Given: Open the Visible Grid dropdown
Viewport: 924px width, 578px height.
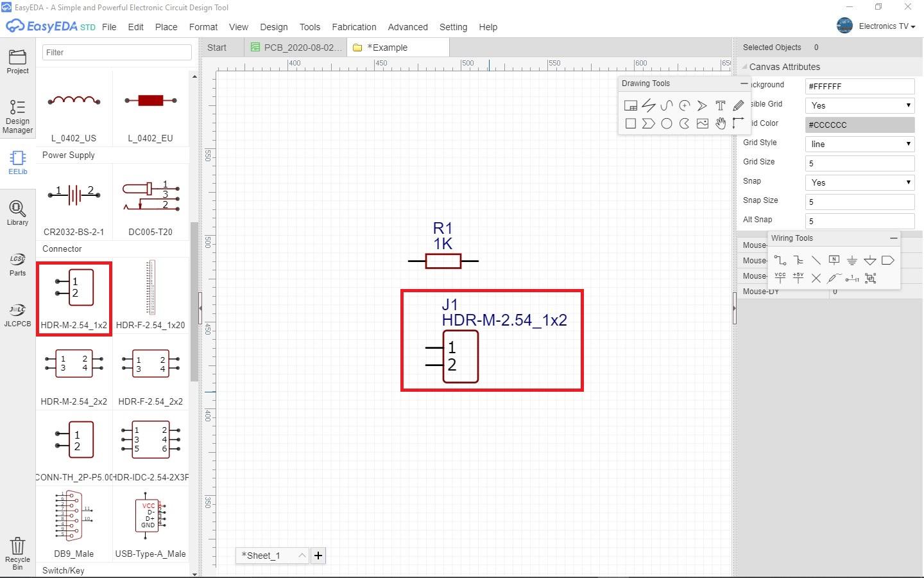Looking at the screenshot, I should pyautogui.click(x=860, y=105).
